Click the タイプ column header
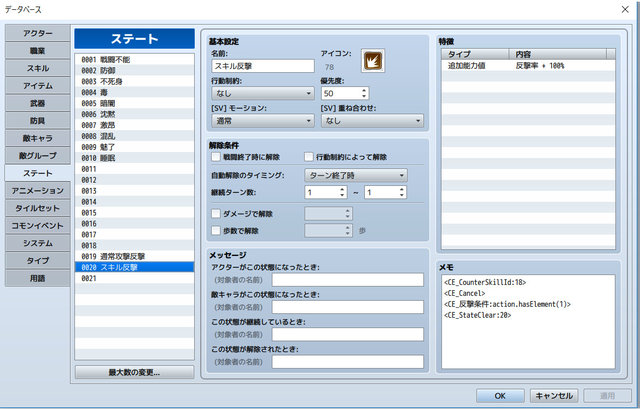The height and width of the screenshot is (409, 640). tap(475, 54)
